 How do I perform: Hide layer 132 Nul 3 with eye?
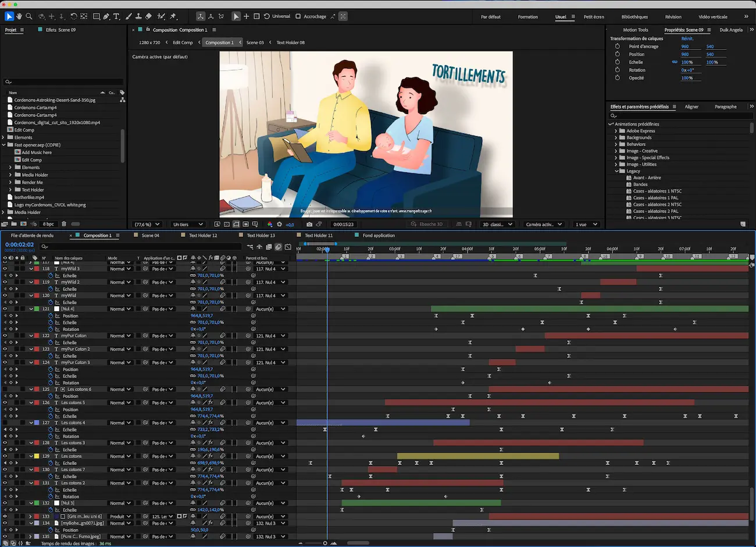click(5, 503)
